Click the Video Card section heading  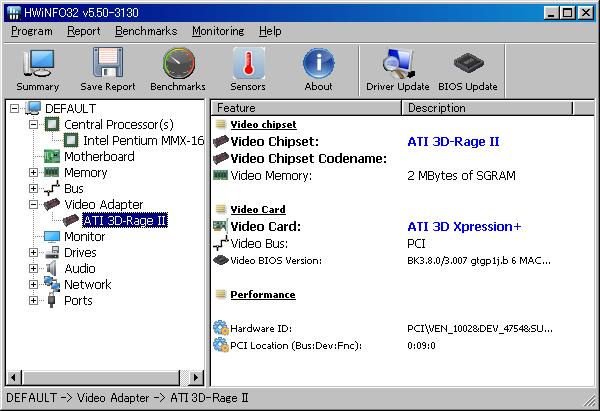(258, 210)
